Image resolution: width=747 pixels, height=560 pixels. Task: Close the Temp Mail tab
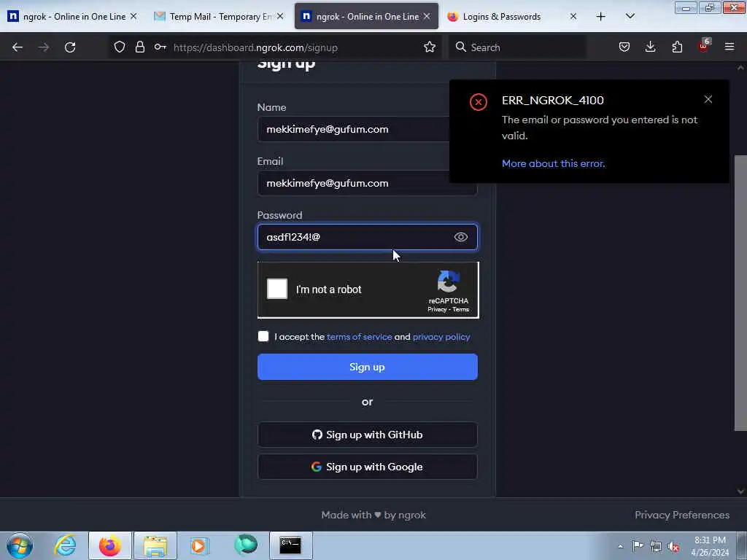coord(280,16)
